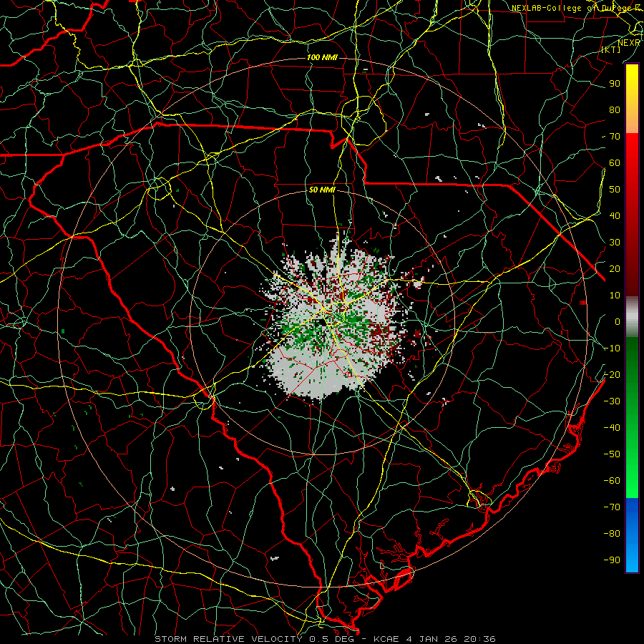Viewport: 644px width, 644px height.
Task: Click the -60 label on the velocity scale
Action: [x=612, y=481]
